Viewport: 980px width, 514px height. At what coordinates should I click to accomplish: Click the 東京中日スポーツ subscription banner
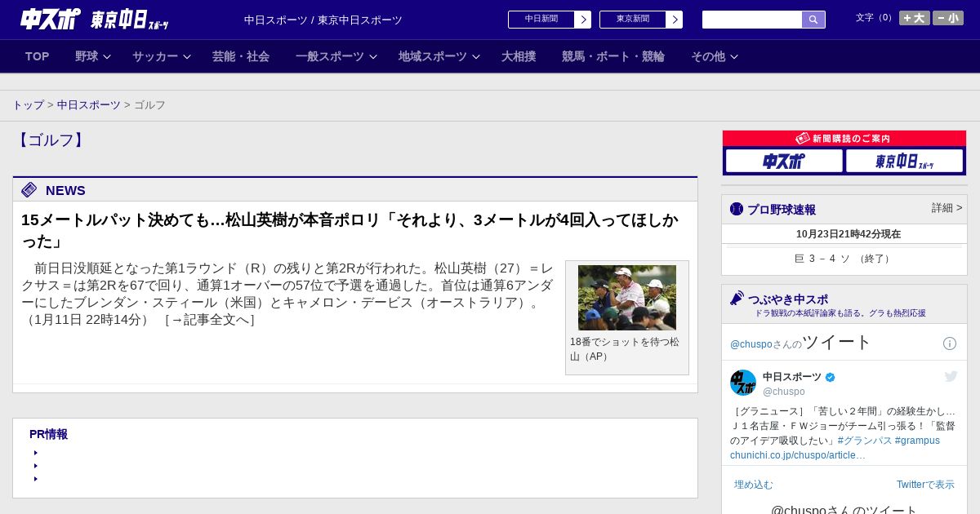pyautogui.click(x=904, y=161)
